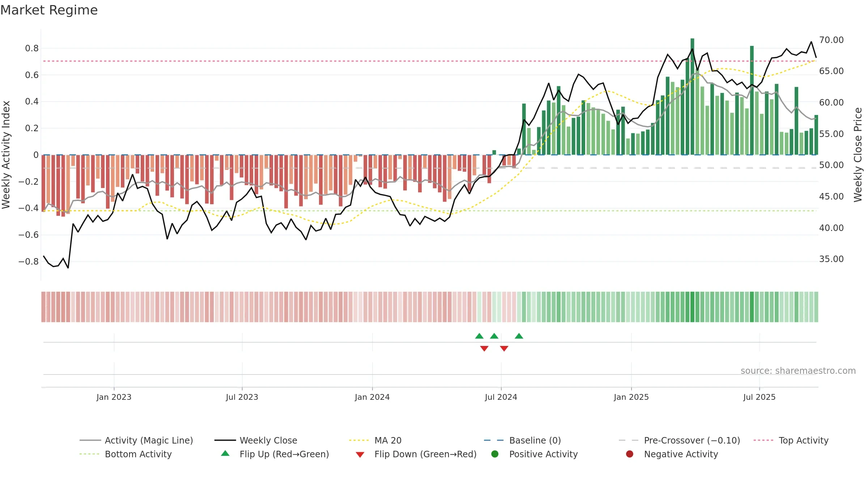Toggle the Weekly Close legend entry
The width and height of the screenshot is (868, 488).
(x=256, y=440)
